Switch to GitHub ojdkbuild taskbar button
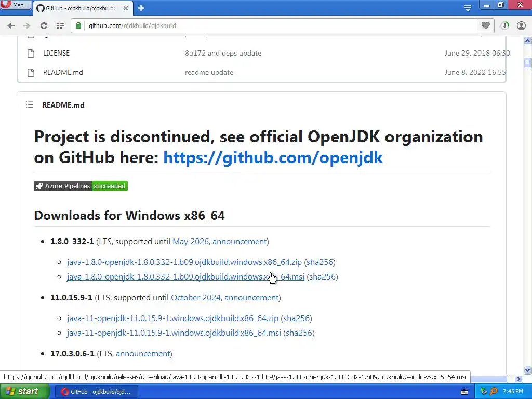 [x=96, y=392]
